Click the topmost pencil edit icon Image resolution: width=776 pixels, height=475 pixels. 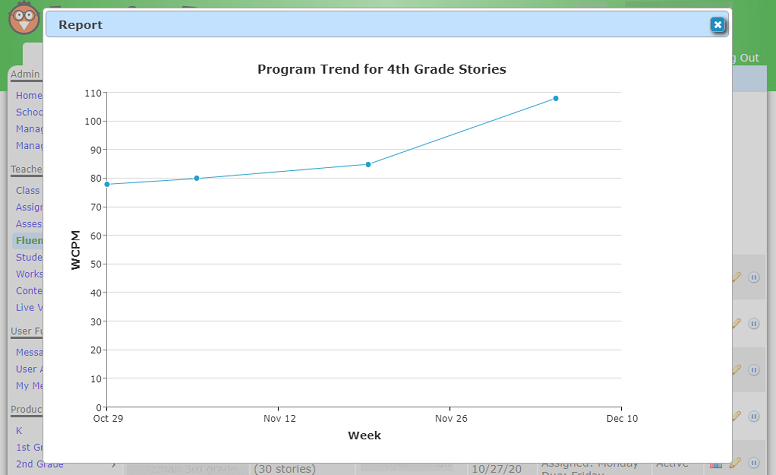pyautogui.click(x=737, y=277)
